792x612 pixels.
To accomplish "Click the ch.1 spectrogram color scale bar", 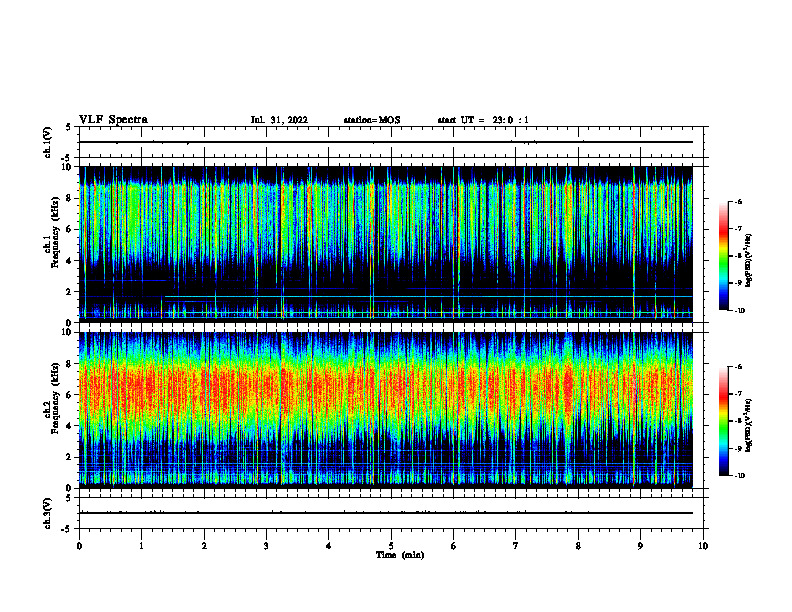I will 723,256.
